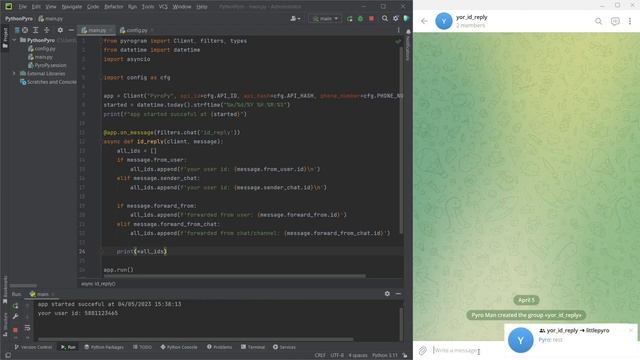This screenshot has height=360, width=640.
Task: Open the Edit menu
Action: tap(36, 7)
